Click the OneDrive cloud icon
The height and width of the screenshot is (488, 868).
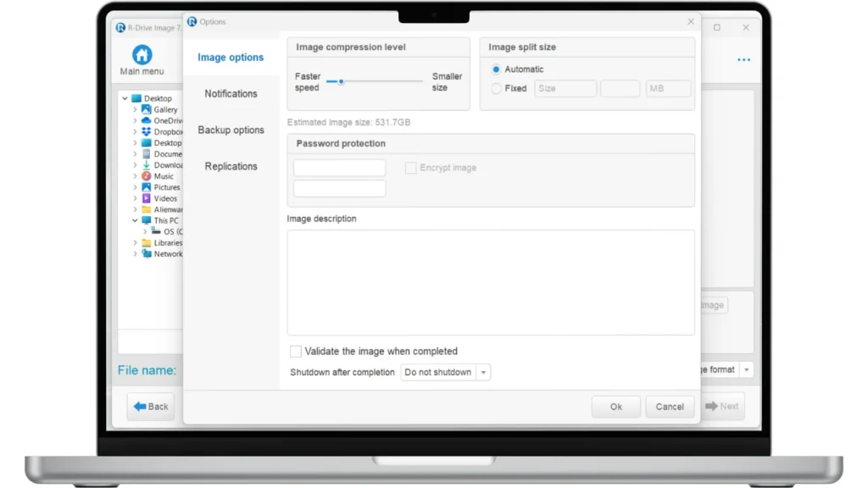(147, 120)
